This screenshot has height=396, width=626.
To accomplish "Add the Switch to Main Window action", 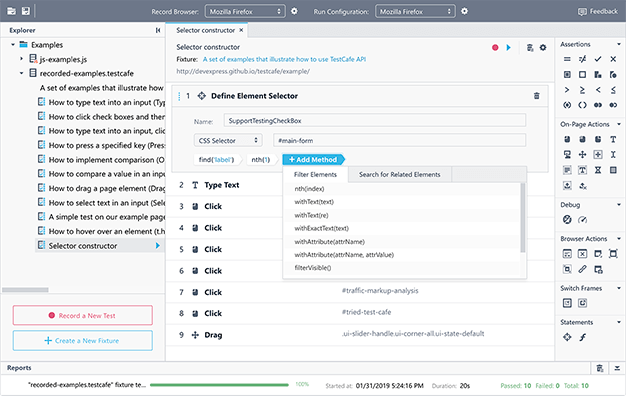I will coord(582,303).
